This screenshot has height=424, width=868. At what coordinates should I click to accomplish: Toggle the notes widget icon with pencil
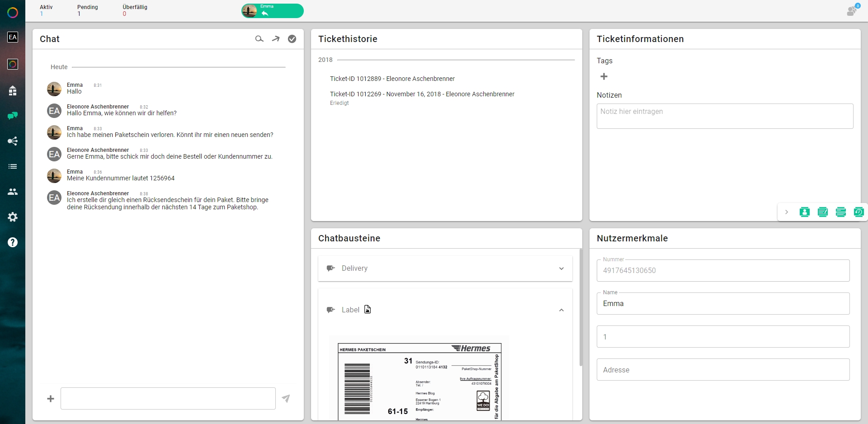pos(823,212)
